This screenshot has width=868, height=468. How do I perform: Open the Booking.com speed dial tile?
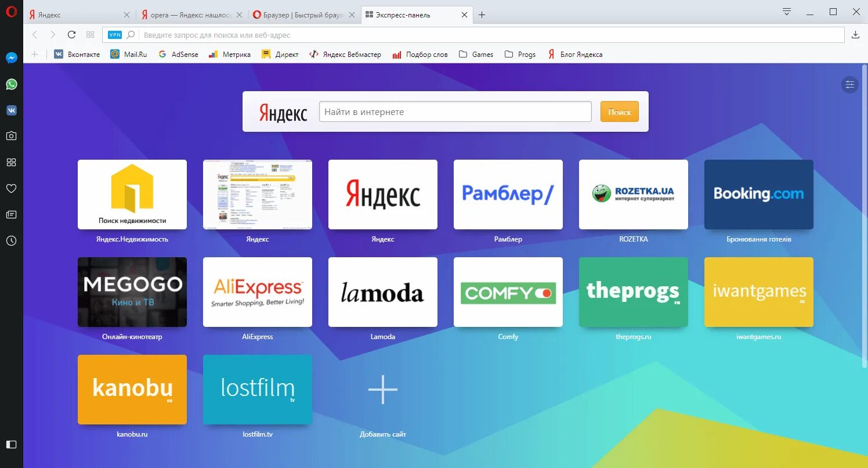[759, 195]
